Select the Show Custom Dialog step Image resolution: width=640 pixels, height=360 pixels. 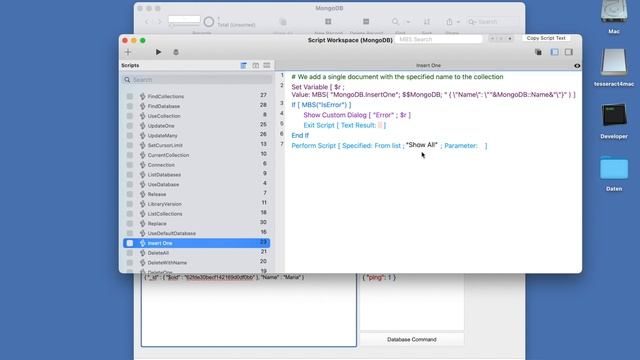(x=357, y=115)
